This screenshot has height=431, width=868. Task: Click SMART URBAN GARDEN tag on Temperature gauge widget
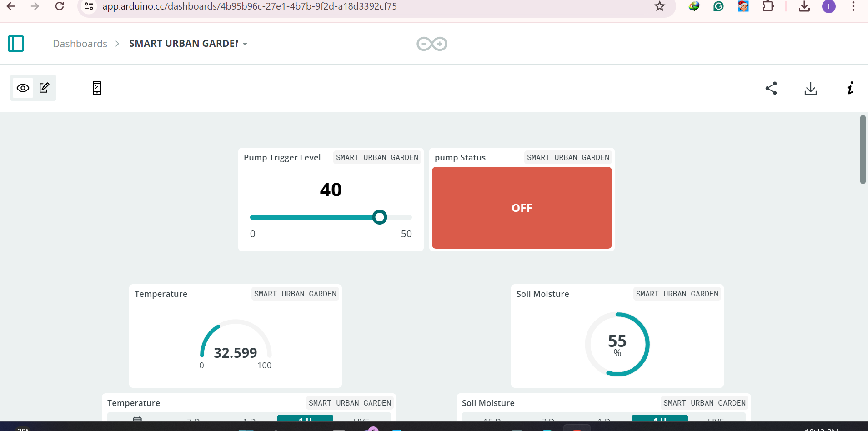[295, 294]
